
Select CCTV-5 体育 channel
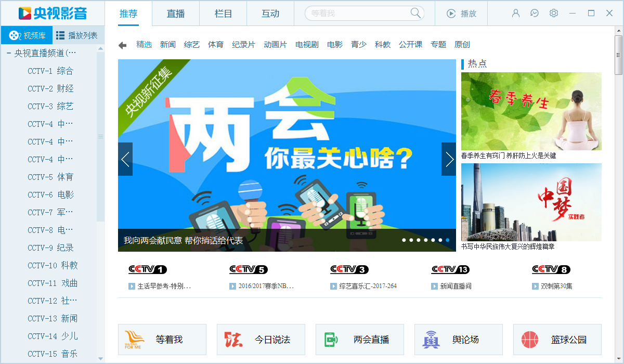click(x=50, y=177)
